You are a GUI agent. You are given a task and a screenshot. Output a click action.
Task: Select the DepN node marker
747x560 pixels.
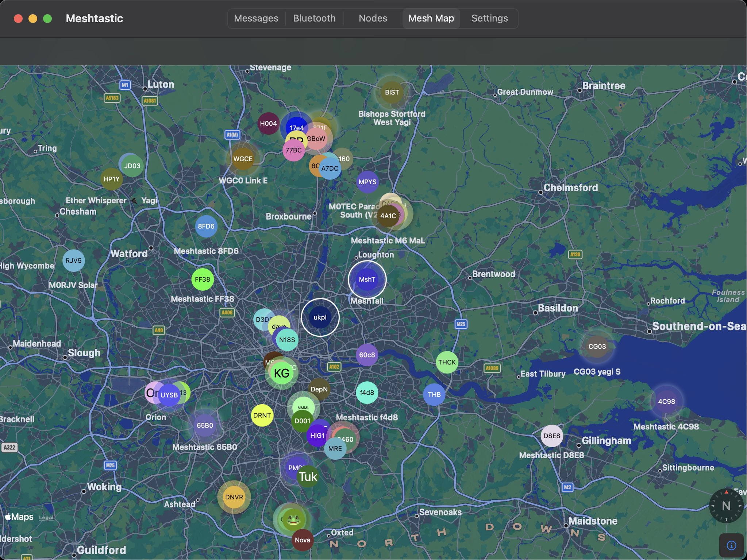pos(319,389)
